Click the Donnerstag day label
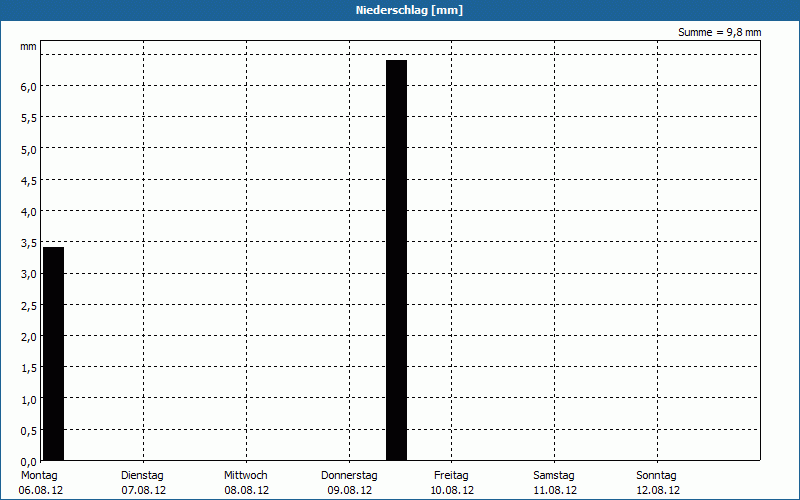 tap(349, 476)
